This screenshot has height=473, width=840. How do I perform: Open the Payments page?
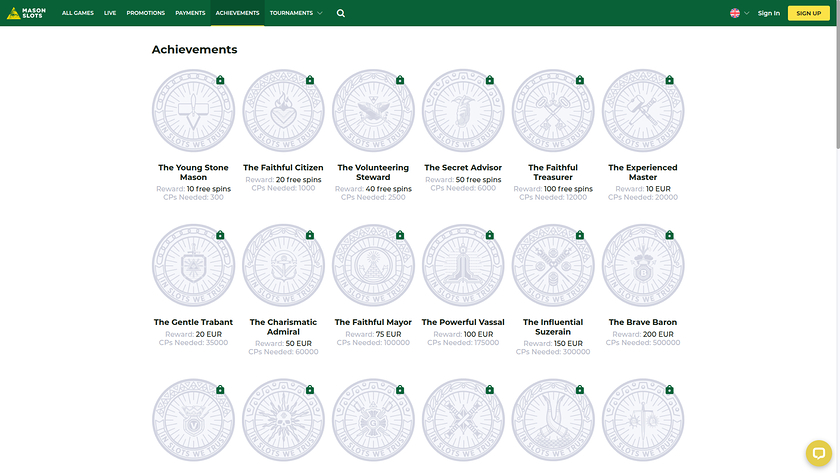pyautogui.click(x=190, y=14)
